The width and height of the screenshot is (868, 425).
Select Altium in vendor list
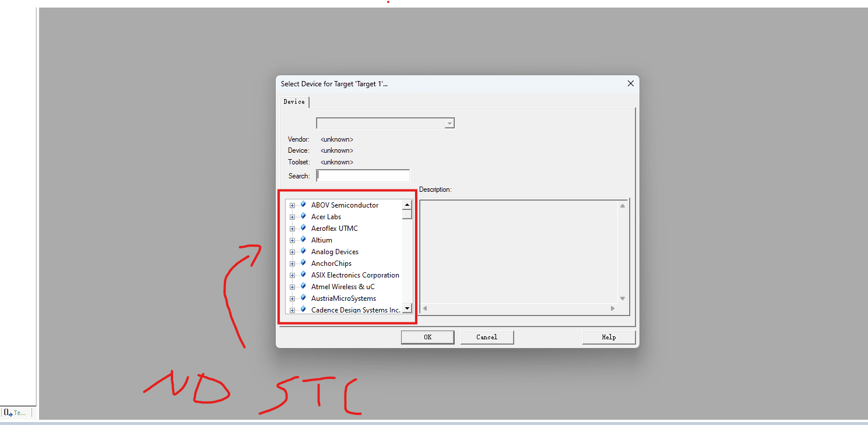[x=322, y=240]
